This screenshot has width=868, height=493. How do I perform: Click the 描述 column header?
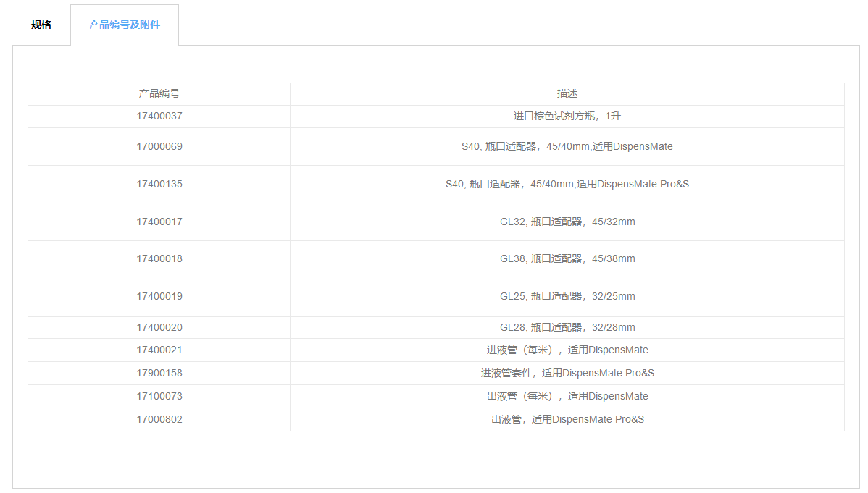click(567, 94)
